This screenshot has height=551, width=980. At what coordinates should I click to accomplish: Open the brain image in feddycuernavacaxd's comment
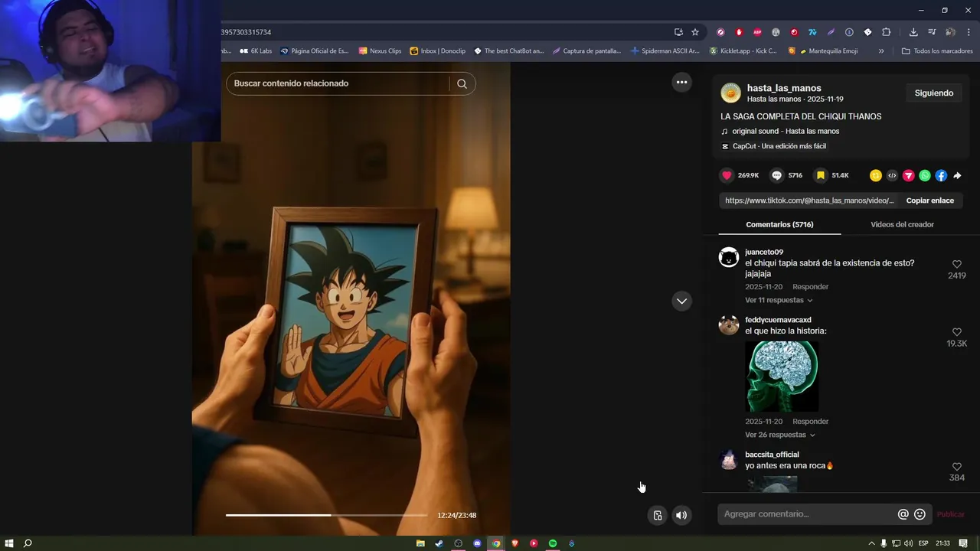pyautogui.click(x=782, y=376)
